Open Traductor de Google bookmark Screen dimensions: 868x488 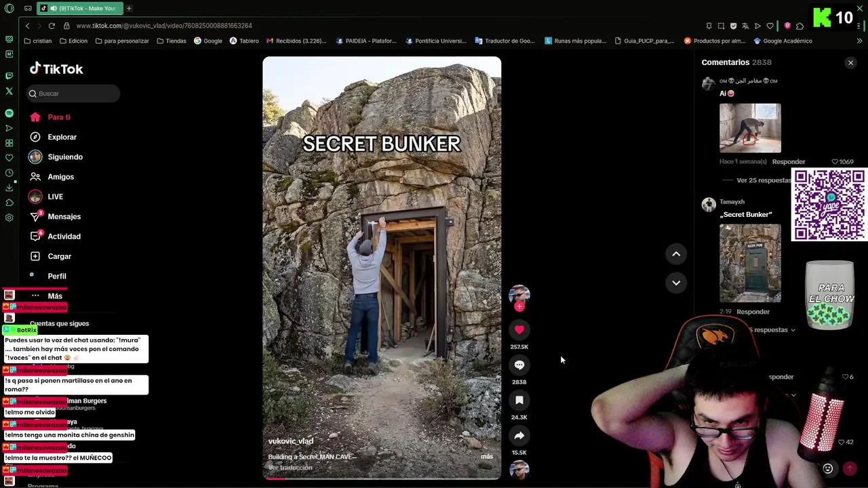(x=505, y=41)
